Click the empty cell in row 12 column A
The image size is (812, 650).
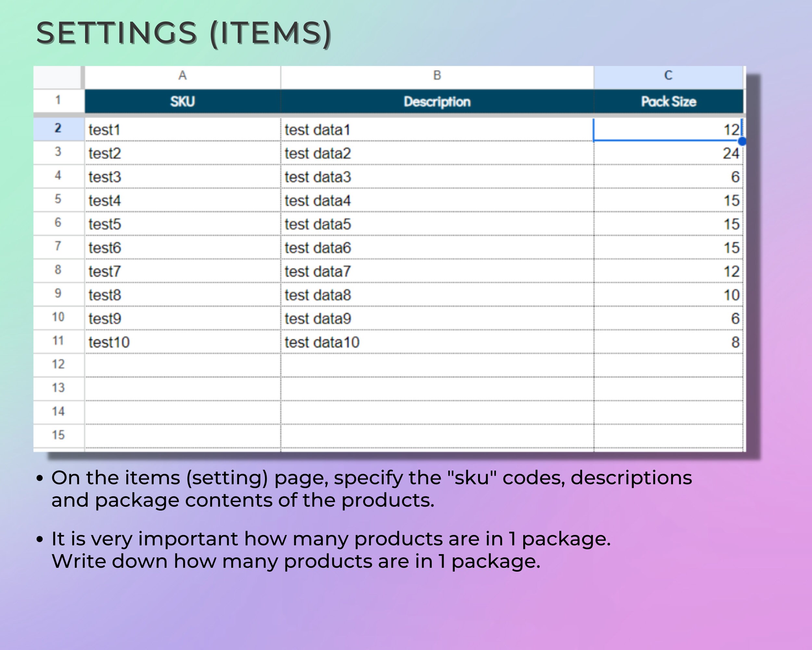tap(182, 364)
